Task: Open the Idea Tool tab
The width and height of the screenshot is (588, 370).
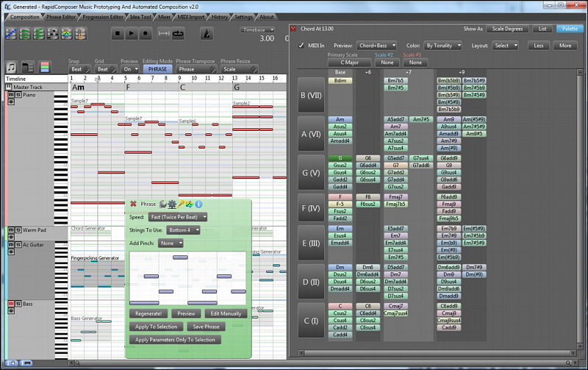Action: click(x=140, y=17)
